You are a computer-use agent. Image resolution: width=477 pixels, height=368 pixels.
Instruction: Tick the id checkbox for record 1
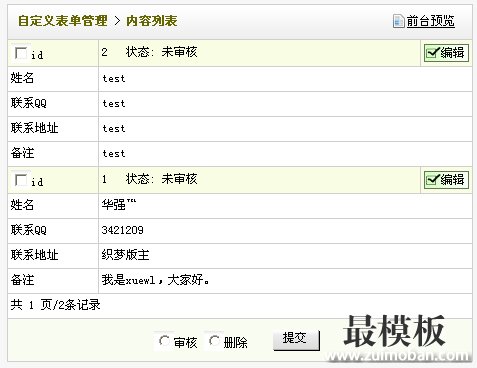click(21, 180)
